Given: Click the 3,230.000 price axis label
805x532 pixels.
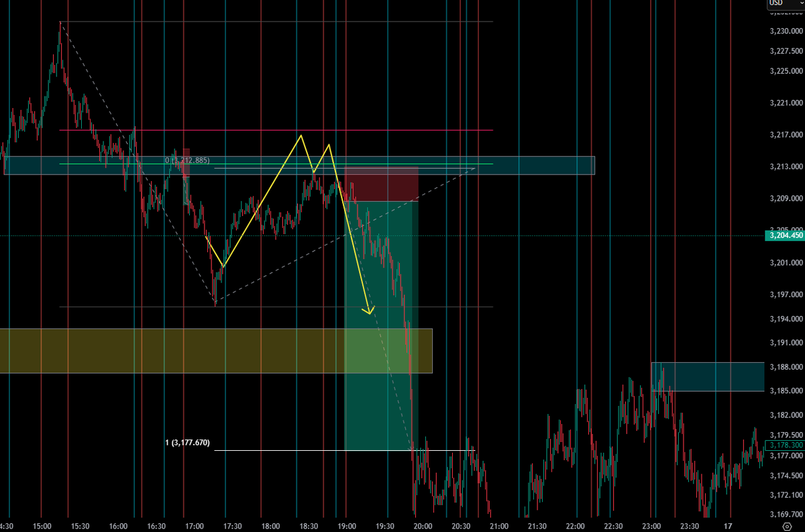Looking at the screenshot, I should click(786, 32).
